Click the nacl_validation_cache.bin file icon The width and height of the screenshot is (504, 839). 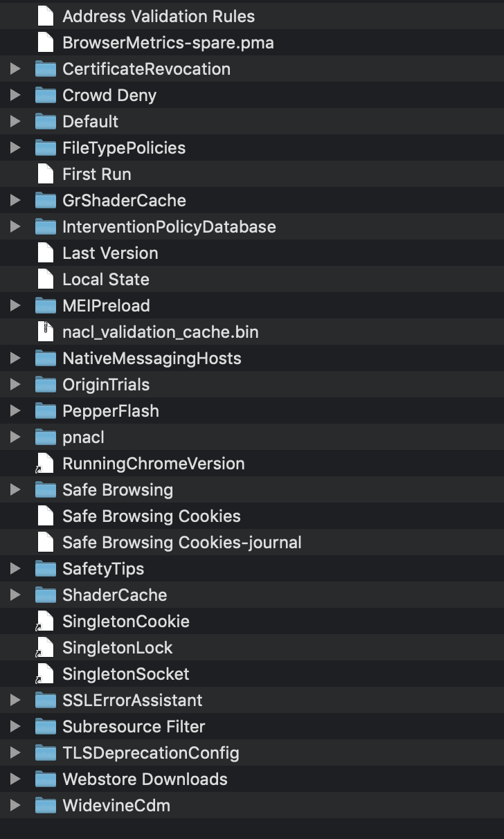[x=46, y=332]
